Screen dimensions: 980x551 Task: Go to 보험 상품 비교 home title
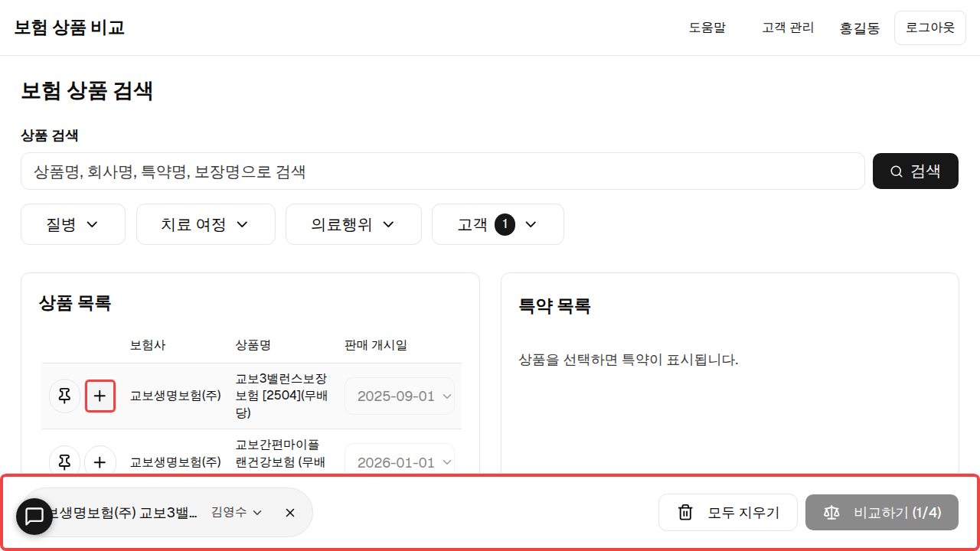tap(70, 28)
